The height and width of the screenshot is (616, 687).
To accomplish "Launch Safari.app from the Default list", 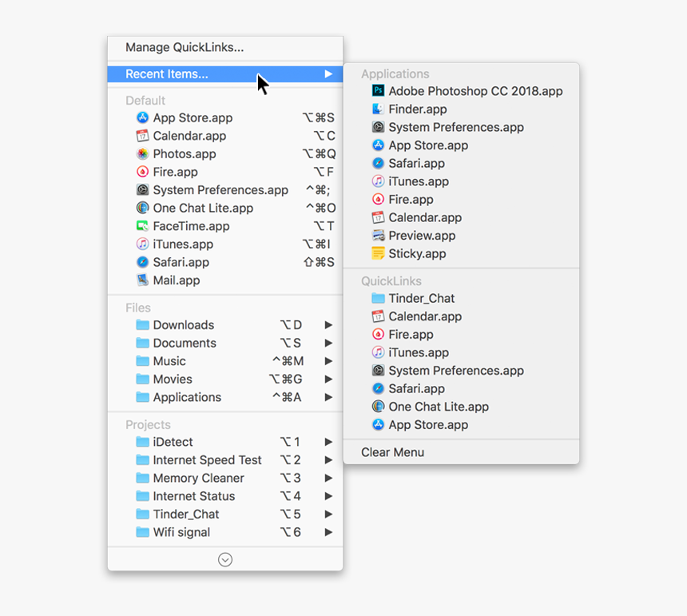I will coord(181,262).
